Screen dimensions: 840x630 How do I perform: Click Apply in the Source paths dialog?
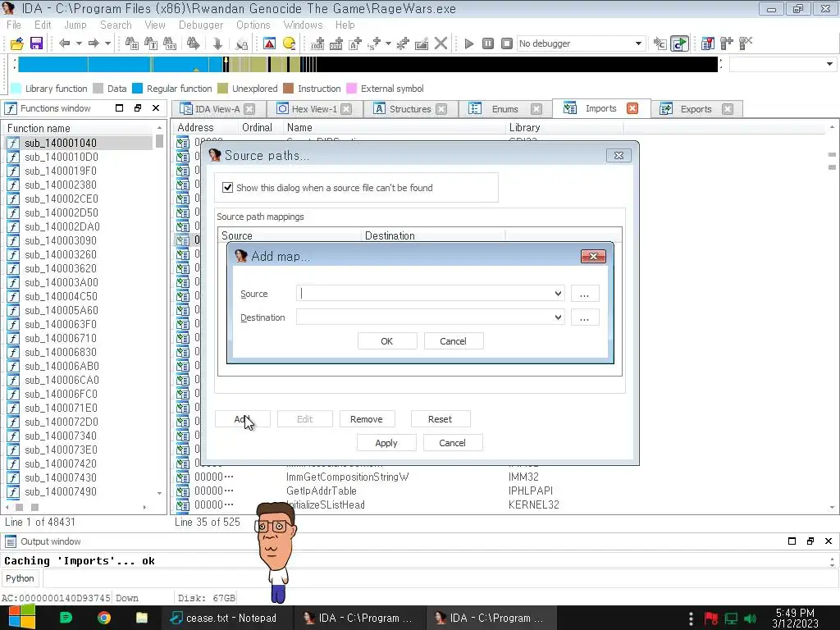(x=386, y=443)
